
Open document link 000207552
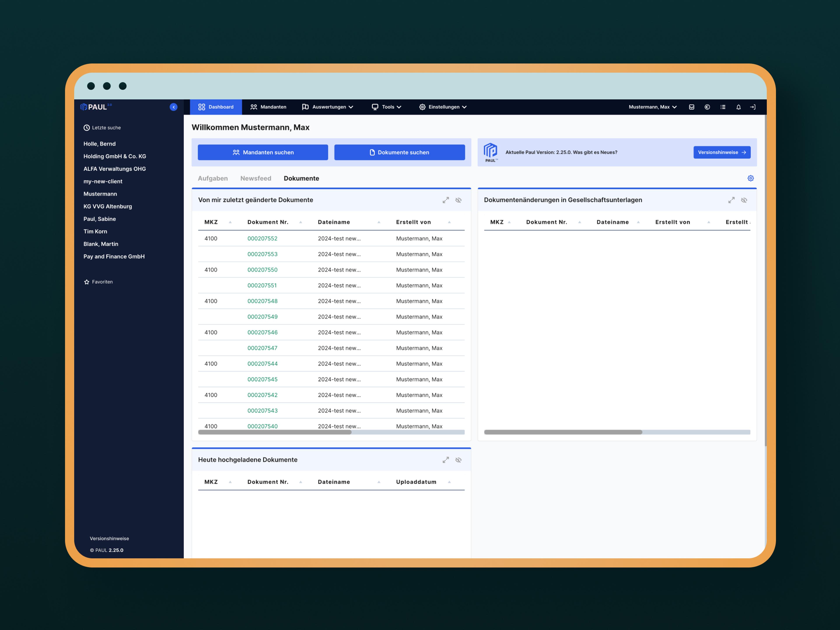coord(262,238)
